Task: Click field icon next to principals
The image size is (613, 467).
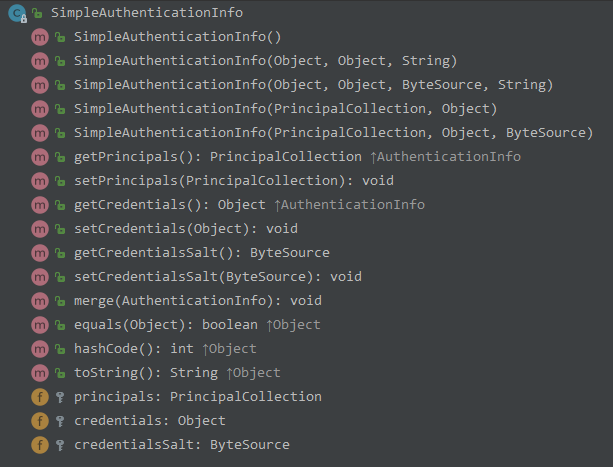Action: 40,397
